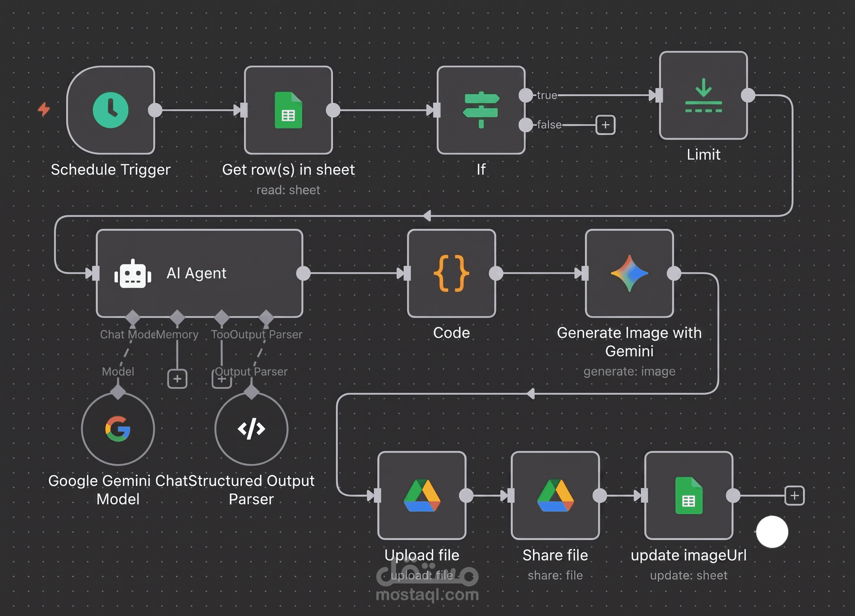Select the Google Drive icon of Share file

tap(555, 496)
